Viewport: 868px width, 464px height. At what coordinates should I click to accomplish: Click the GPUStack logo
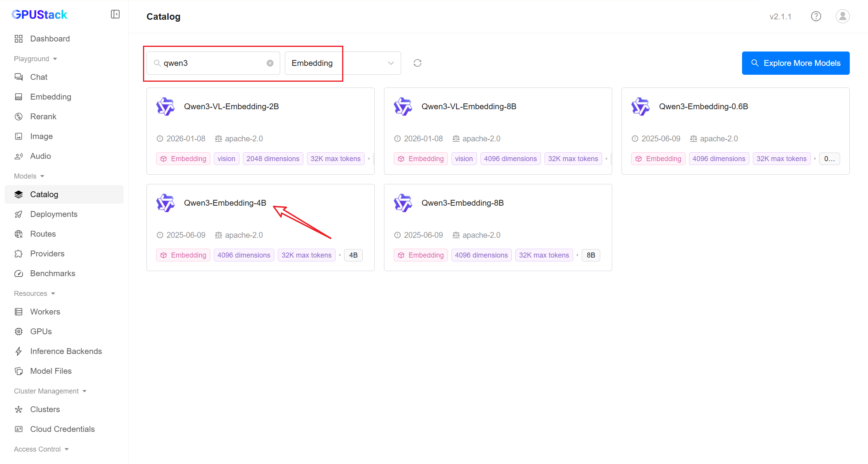(40, 15)
